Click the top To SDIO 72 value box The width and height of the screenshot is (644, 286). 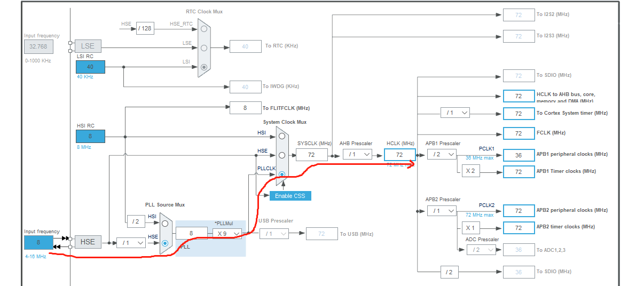[519, 76]
